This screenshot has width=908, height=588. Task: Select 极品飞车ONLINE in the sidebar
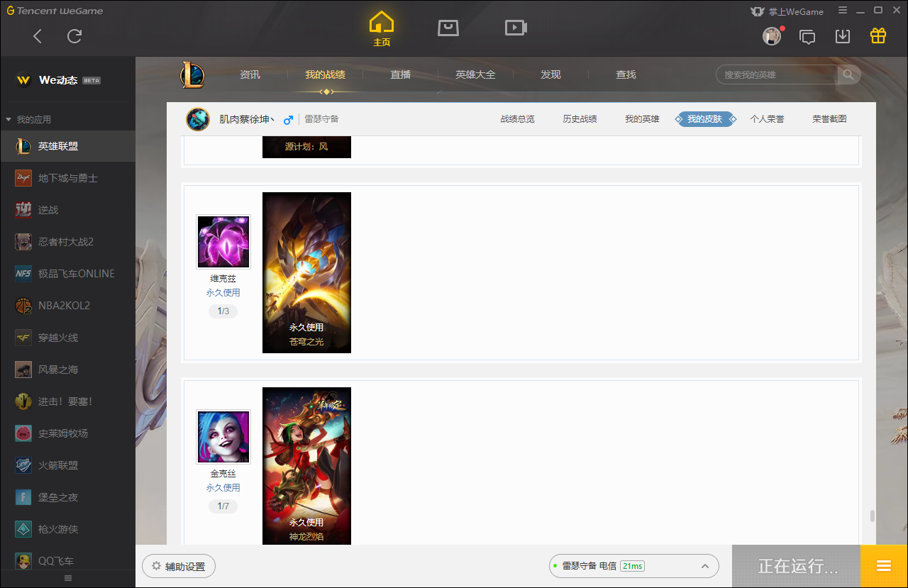(67, 274)
